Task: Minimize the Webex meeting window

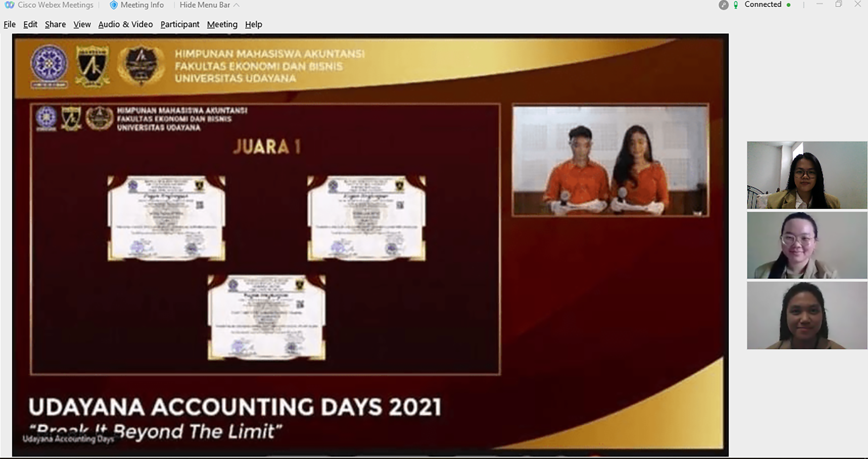Action: tap(819, 4)
